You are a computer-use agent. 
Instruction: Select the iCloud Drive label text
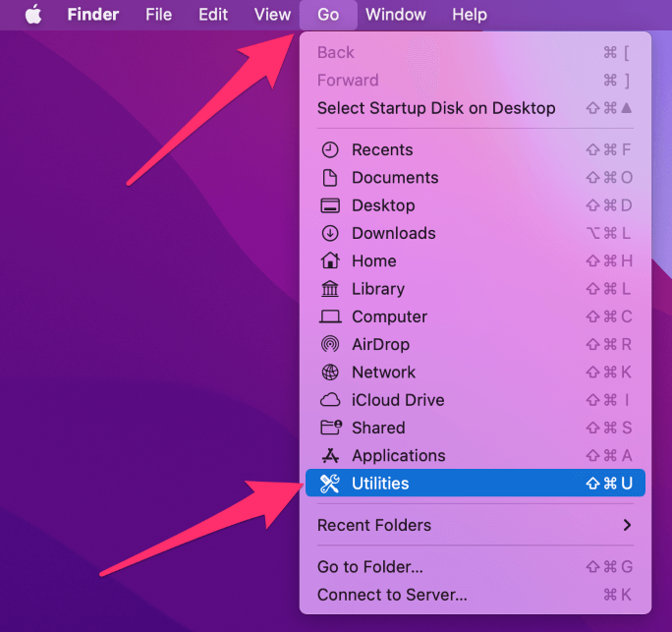pyautogui.click(x=398, y=400)
